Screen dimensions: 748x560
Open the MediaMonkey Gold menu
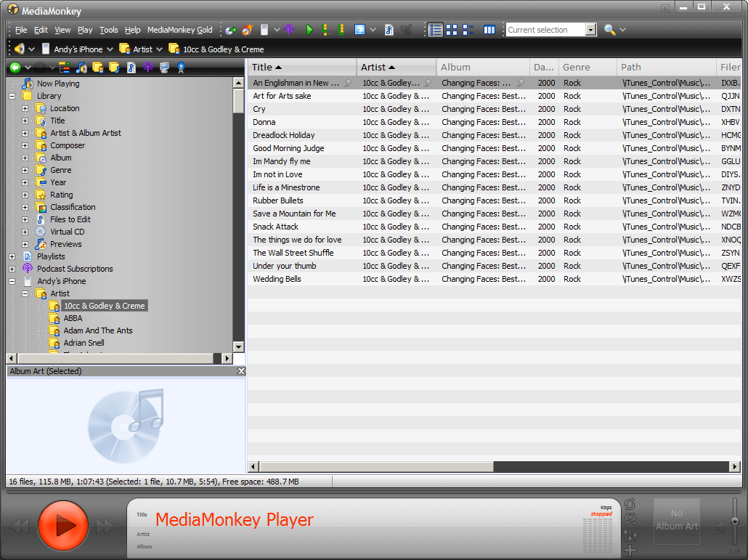click(x=180, y=30)
